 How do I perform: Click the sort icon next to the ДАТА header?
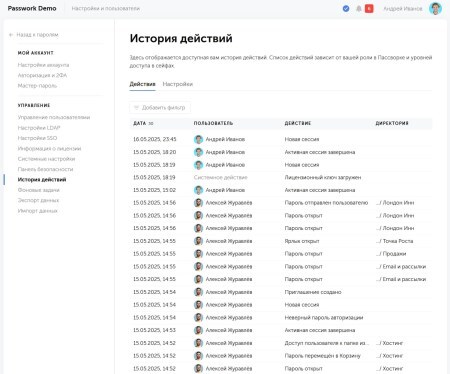151,123
